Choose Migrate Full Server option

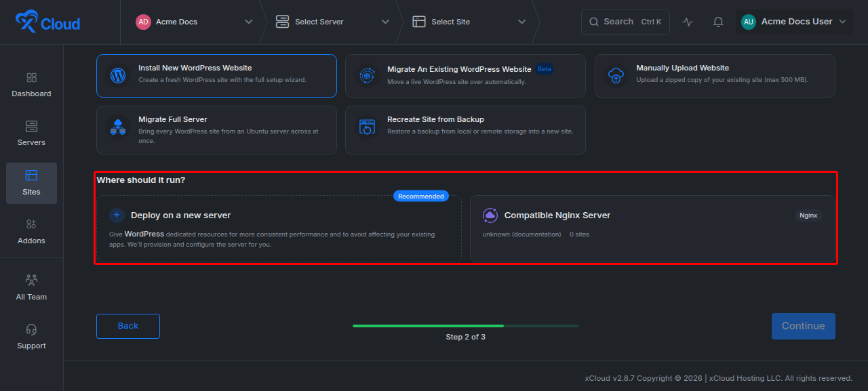tap(216, 130)
